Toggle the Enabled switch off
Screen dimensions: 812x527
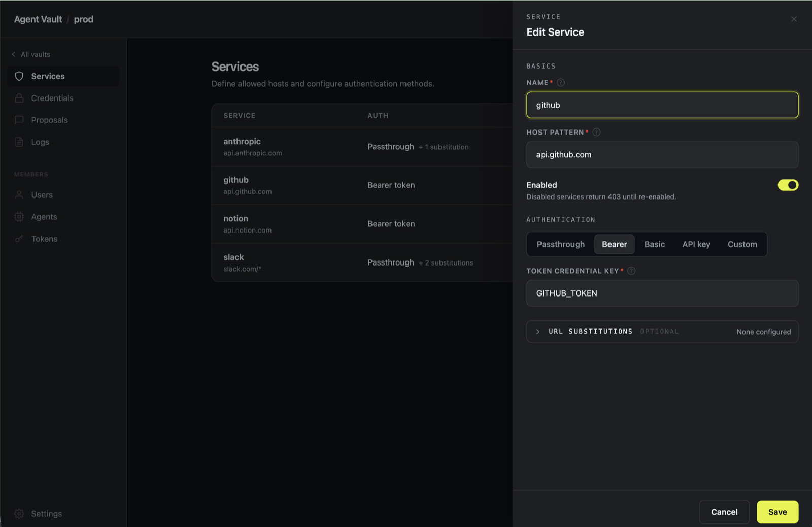(x=788, y=185)
